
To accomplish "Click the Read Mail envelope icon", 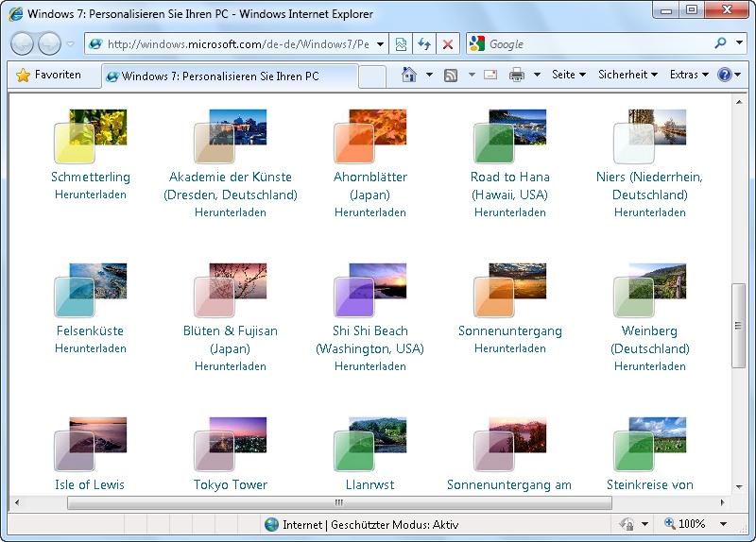I will point(490,75).
